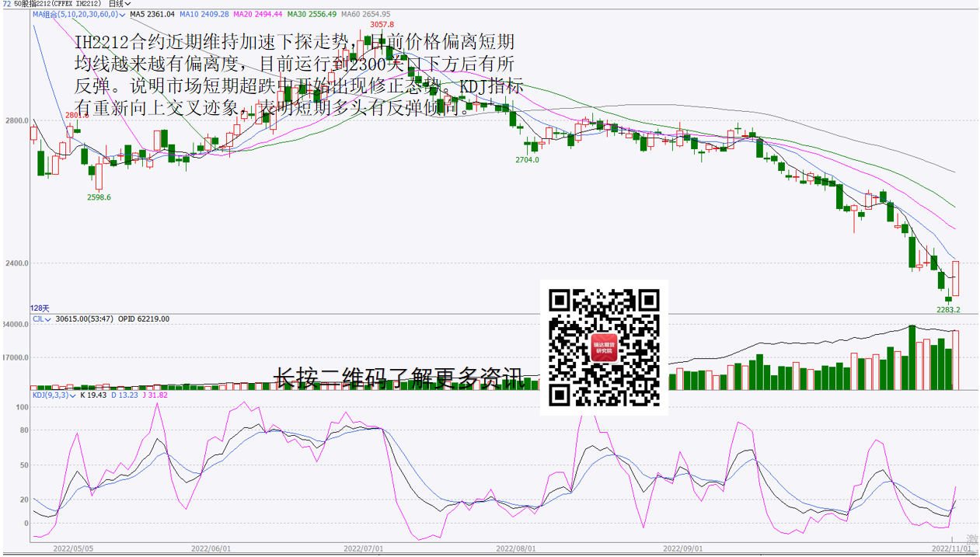The width and height of the screenshot is (980, 557).
Task: Click the 2704.0 price label
Action: pos(526,159)
